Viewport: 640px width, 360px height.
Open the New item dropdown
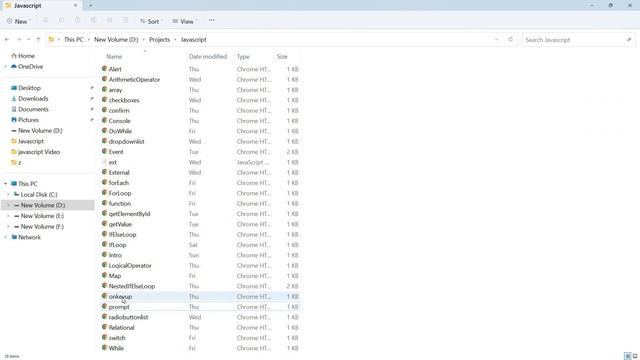[18, 21]
